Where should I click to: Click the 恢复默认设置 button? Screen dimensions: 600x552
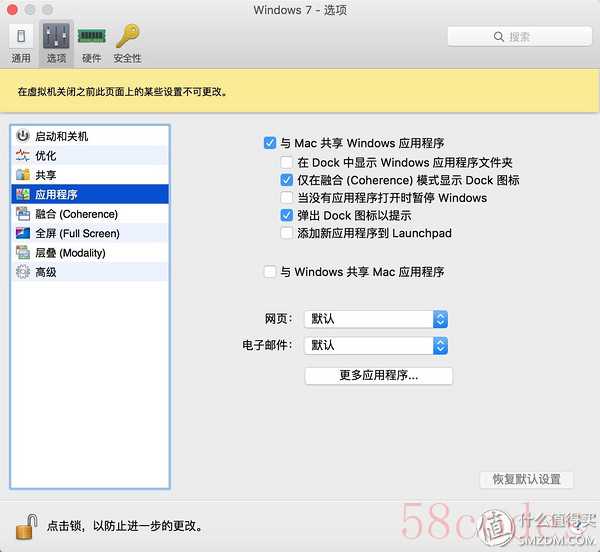pos(527,479)
